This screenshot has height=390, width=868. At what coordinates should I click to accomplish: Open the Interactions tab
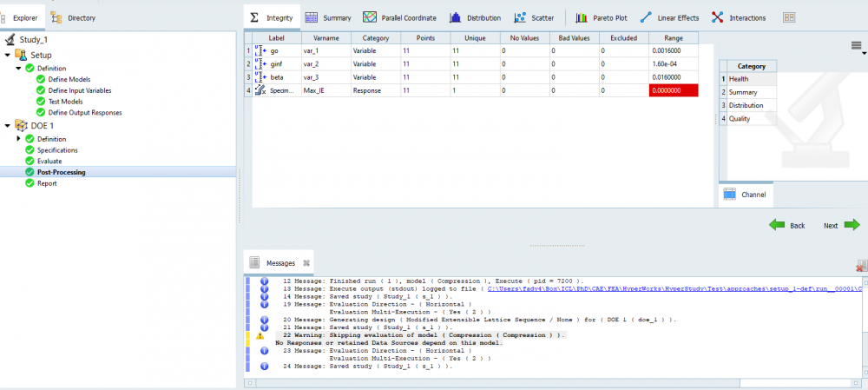(739, 17)
